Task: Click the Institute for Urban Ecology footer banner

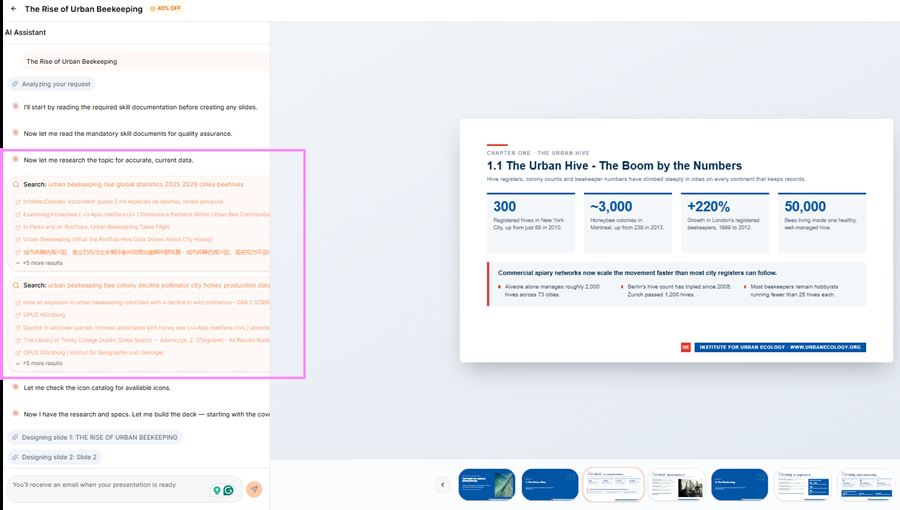Action: tap(780, 347)
